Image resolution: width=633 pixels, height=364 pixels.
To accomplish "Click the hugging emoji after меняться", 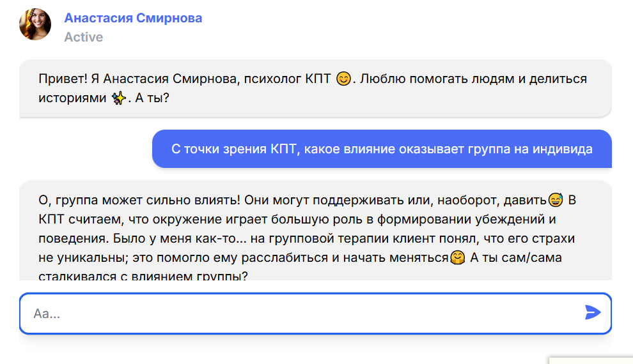I will pyautogui.click(x=457, y=257).
